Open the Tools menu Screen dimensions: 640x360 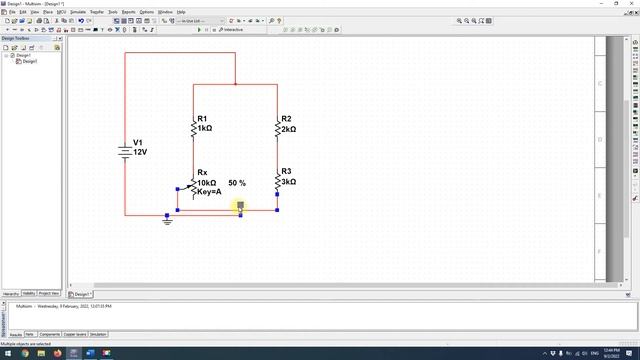point(113,12)
